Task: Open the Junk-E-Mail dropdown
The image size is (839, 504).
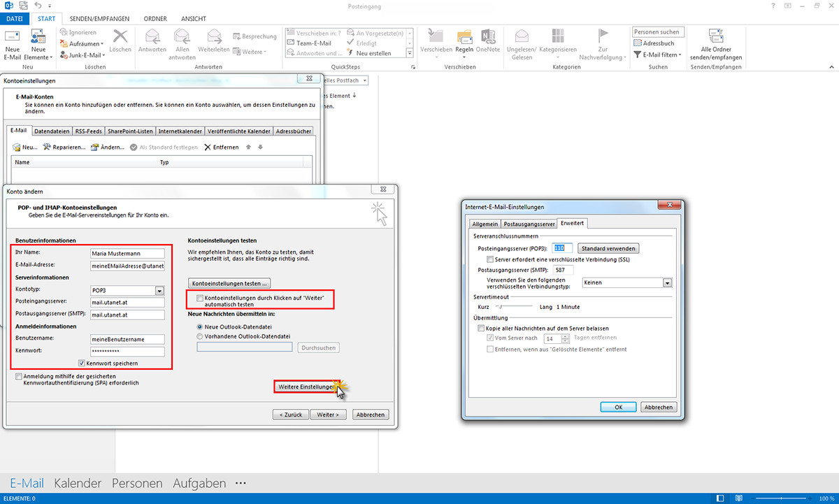Action: tap(83, 55)
